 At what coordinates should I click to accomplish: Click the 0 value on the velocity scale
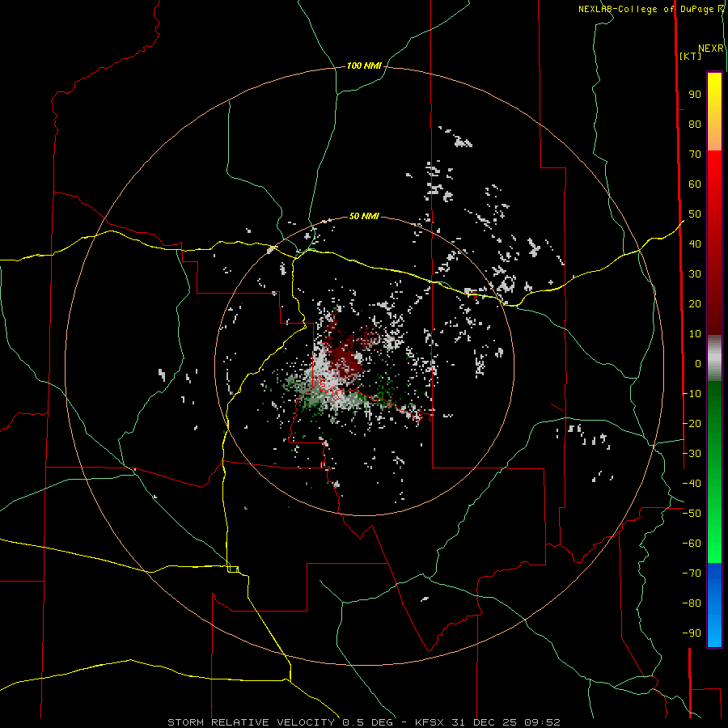(698, 363)
